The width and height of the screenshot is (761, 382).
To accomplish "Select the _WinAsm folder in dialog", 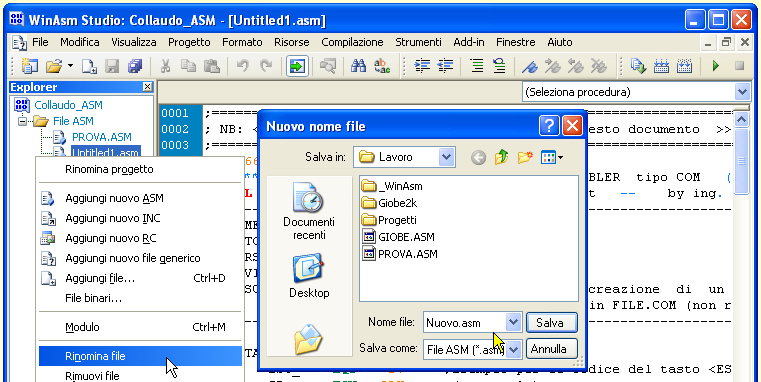I will [393, 186].
